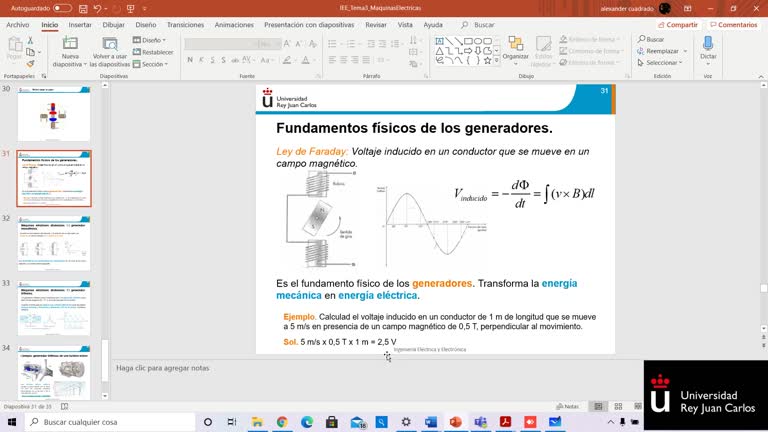Viewport: 768px width, 432px height.
Task: Click the text highlight color pen
Action: click(x=287, y=60)
